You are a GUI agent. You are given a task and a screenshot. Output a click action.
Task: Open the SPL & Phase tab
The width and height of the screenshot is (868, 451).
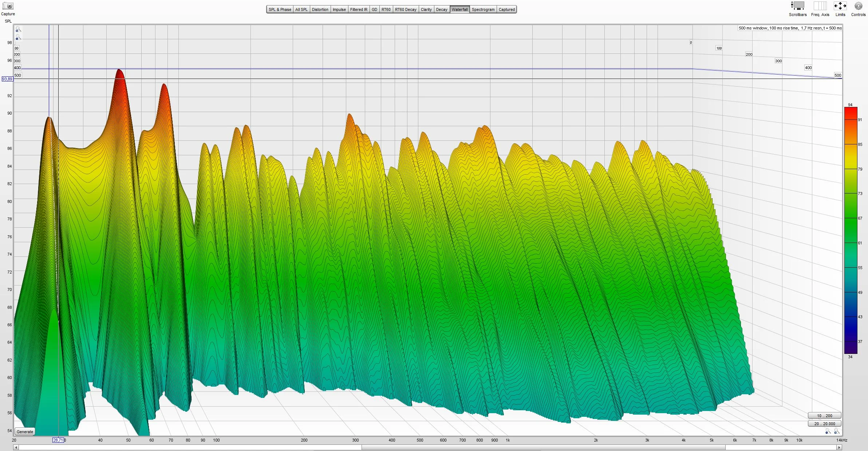pos(280,9)
